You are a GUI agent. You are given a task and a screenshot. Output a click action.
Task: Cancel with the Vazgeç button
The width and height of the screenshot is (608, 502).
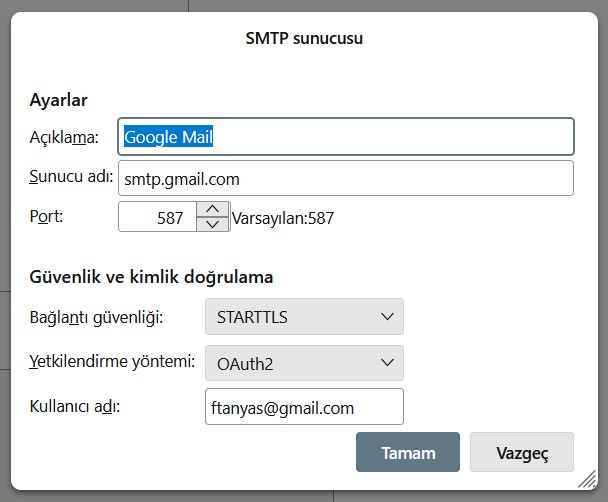pos(521,452)
